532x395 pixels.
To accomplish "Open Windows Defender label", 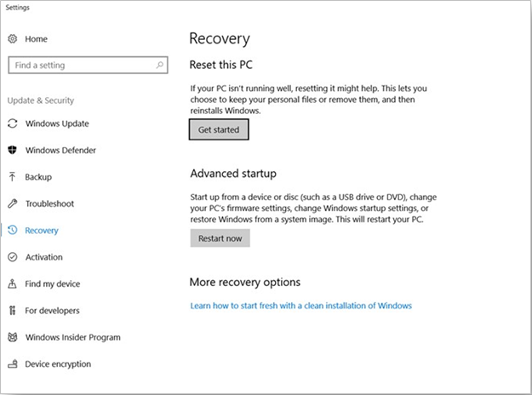I will [x=60, y=150].
